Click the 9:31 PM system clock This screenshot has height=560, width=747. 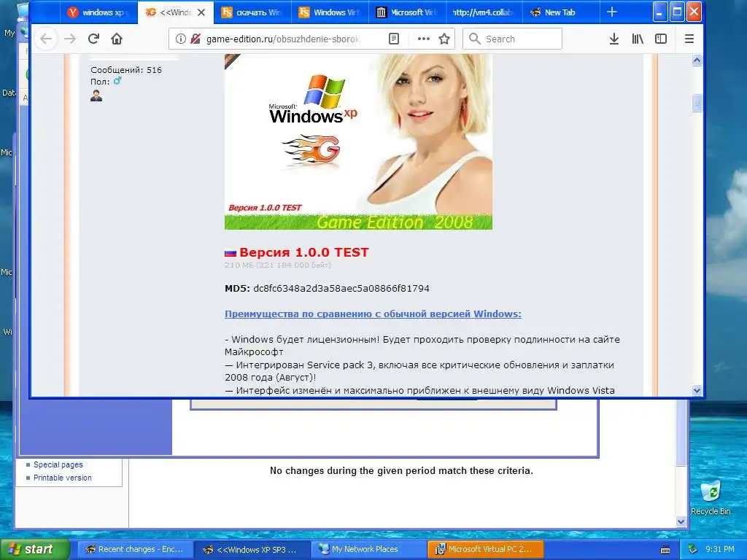tap(720, 549)
